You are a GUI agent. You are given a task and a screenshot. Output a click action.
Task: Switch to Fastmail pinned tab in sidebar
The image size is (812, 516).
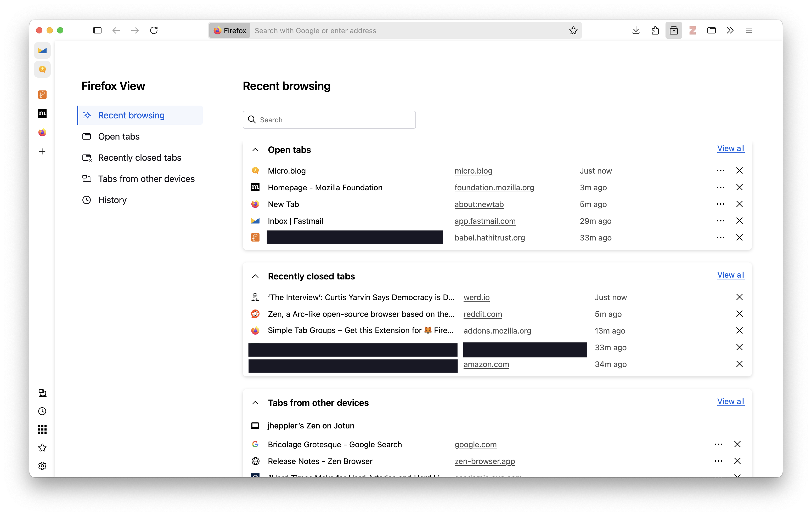pyautogui.click(x=42, y=50)
